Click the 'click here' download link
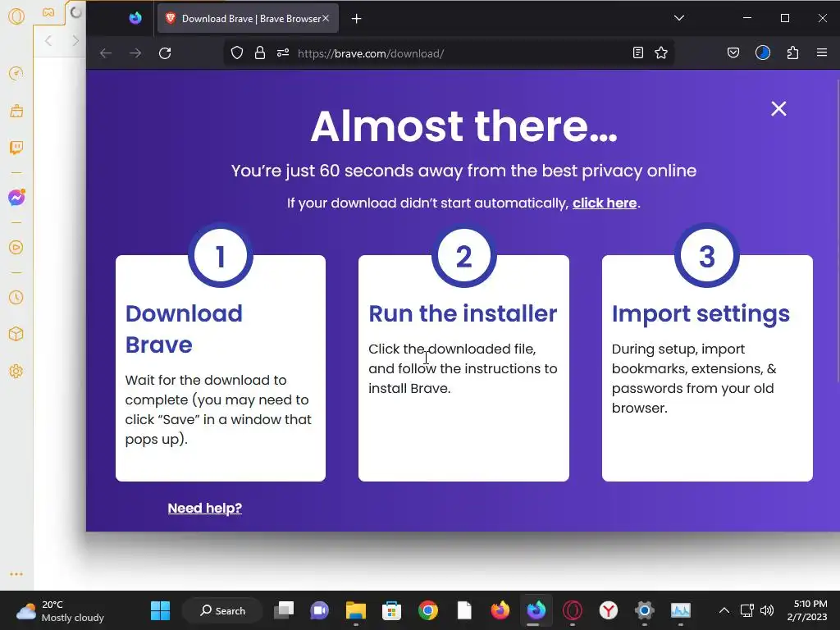 (605, 203)
